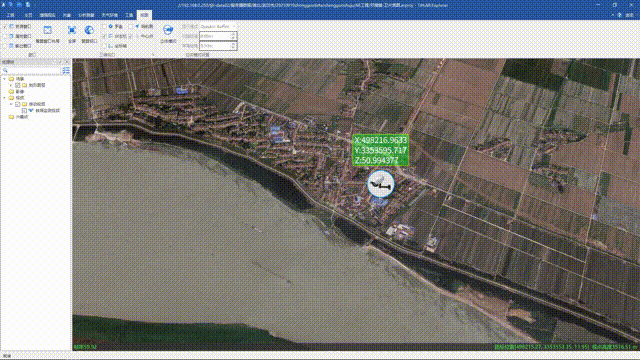Image resolution: width=640 pixels, height=360 pixels.
Task: Collapse the top folder in layer tree
Action: (4, 79)
